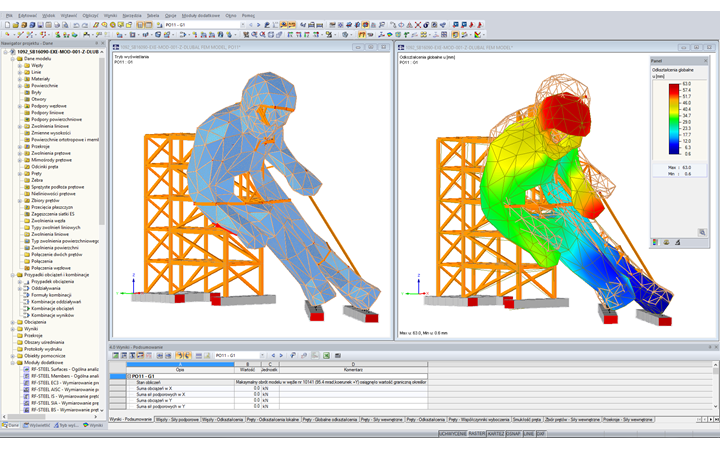720x450 pixels.
Task: Click column header Komentarz in results table
Action: 353,370
